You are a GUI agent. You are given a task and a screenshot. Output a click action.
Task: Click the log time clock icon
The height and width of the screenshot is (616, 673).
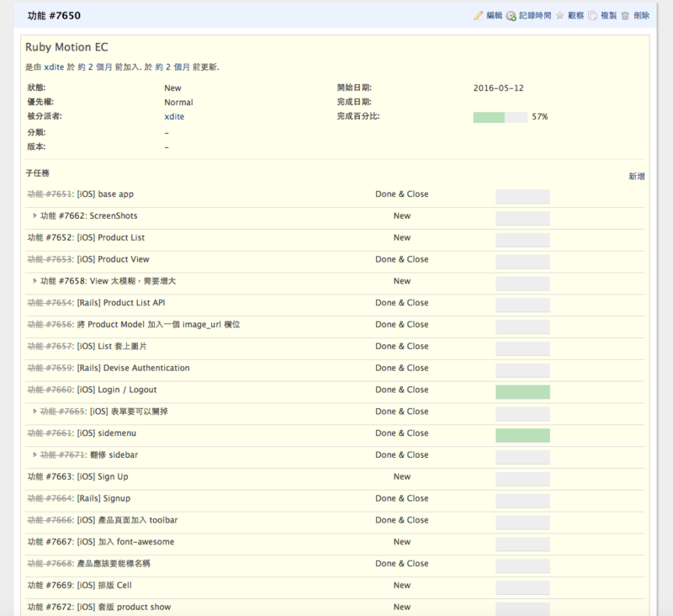[x=511, y=16]
